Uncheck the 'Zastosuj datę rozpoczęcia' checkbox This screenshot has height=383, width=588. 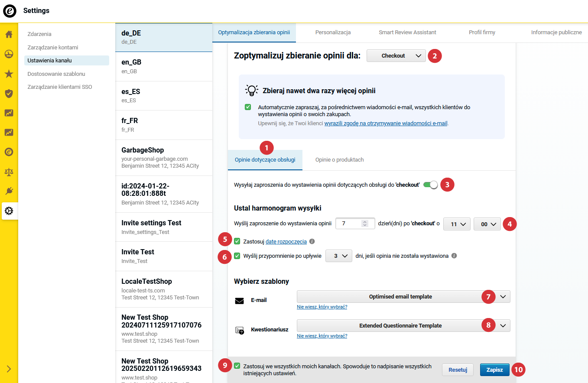click(x=237, y=241)
